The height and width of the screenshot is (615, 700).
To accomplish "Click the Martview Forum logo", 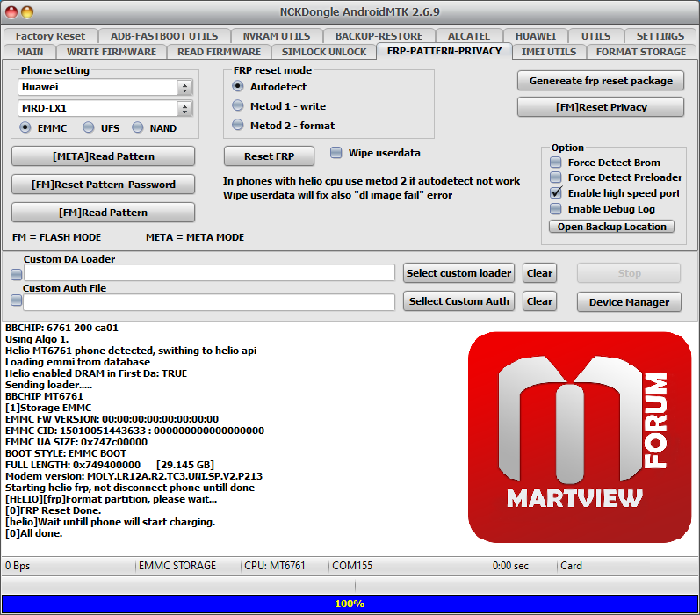I will (581, 436).
